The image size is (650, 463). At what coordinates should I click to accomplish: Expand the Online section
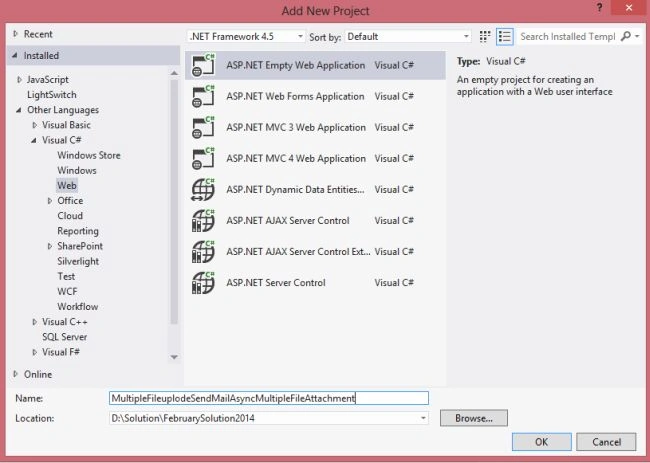[15, 374]
